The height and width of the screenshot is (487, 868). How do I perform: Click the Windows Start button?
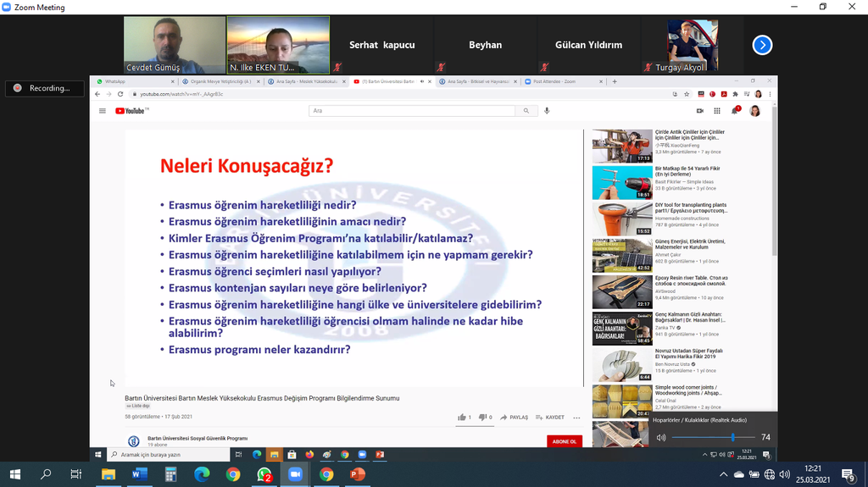coord(15,474)
